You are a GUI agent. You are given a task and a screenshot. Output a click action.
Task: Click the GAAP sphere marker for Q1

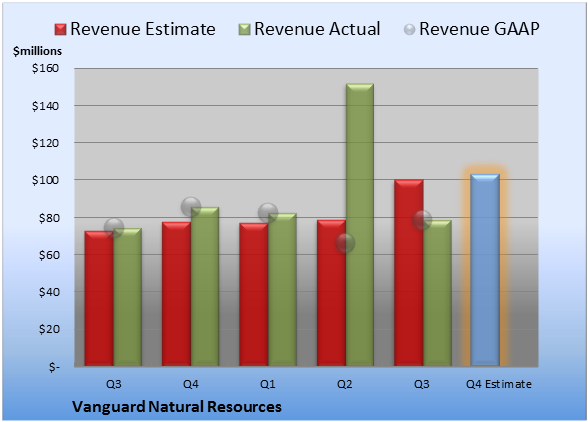pos(268,213)
